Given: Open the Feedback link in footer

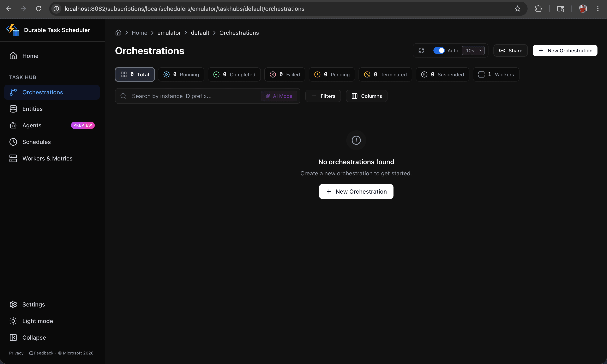Looking at the screenshot, I should [x=41, y=353].
